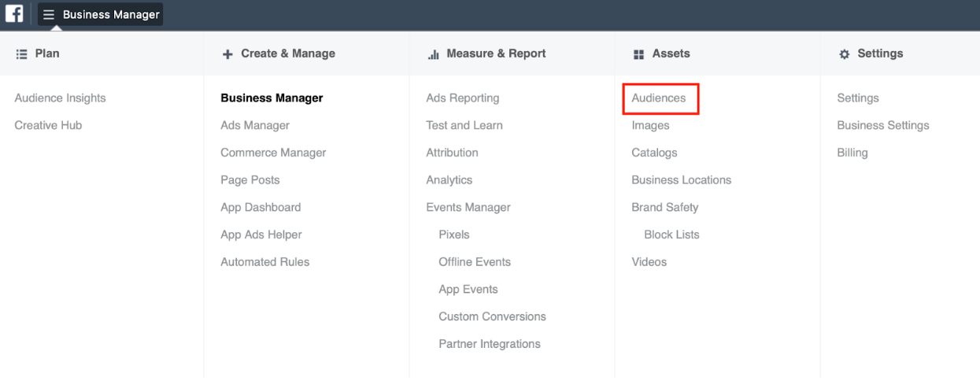Select Ads Manager

pos(255,125)
